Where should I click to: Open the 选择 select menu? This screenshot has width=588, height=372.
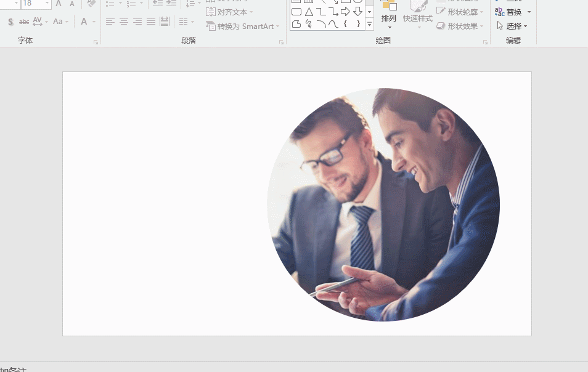pyautogui.click(x=513, y=26)
